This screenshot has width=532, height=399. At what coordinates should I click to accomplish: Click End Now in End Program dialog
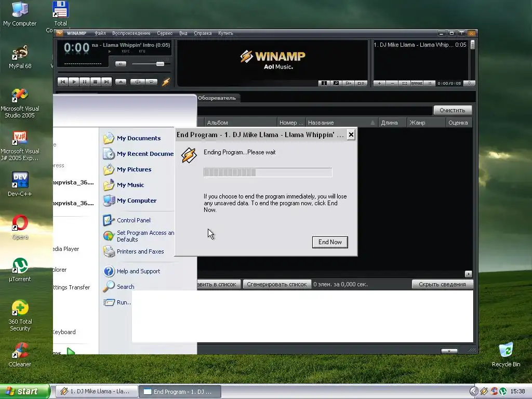click(x=330, y=242)
